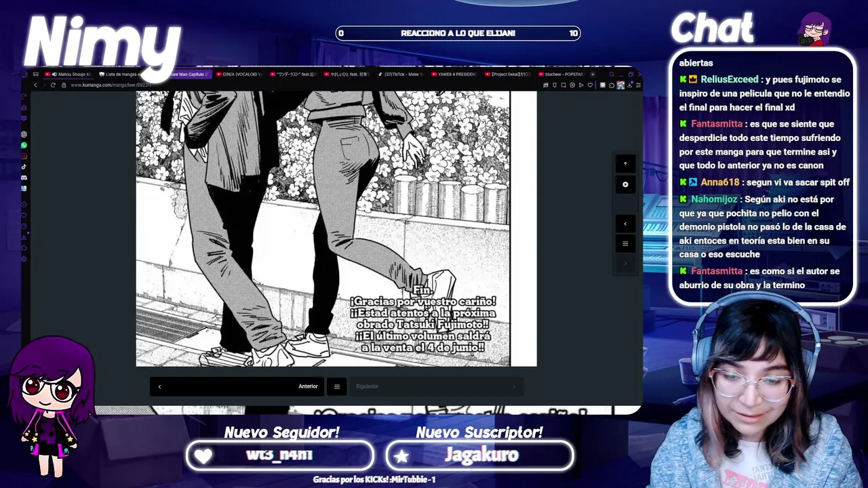Click the new subscriber name Jagakuro
The width and height of the screenshot is (868, 488).
pos(481,455)
